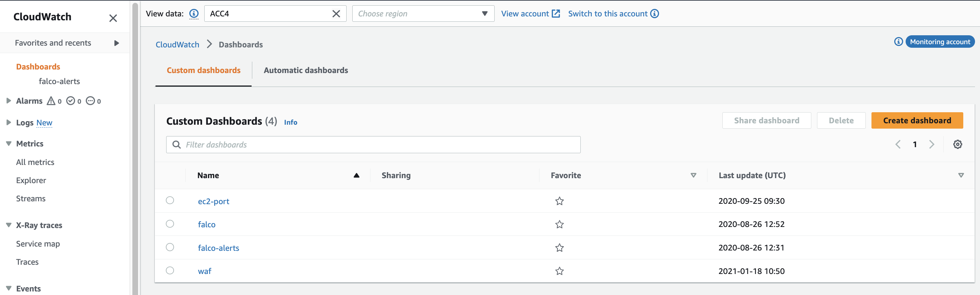The width and height of the screenshot is (980, 295).
Task: Open All metrics page
Action: pyautogui.click(x=35, y=162)
